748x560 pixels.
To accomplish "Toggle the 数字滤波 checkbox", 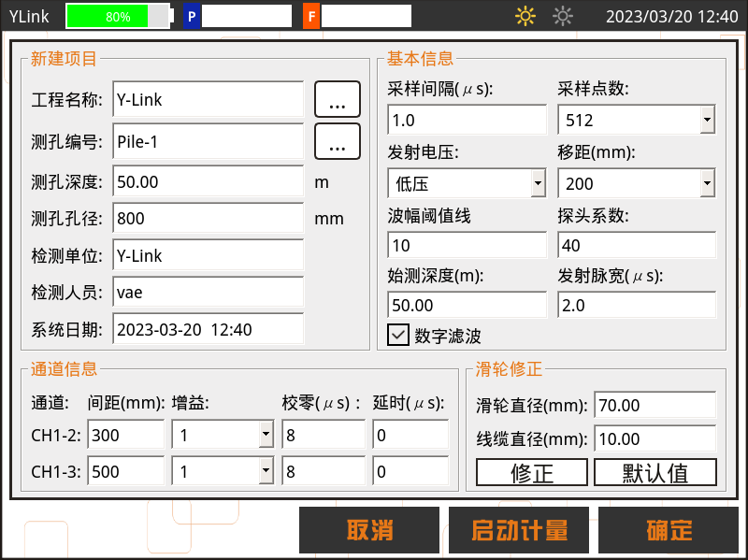I will click(x=398, y=336).
